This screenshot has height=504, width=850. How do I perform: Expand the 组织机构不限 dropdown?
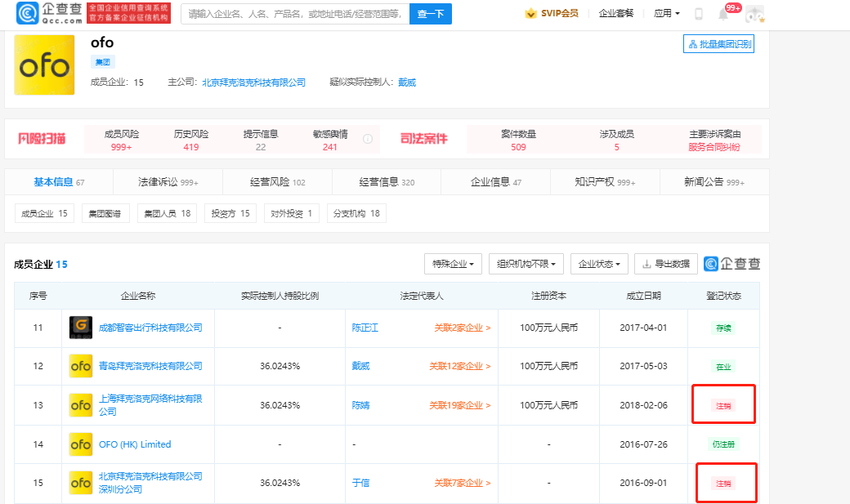[x=526, y=264]
